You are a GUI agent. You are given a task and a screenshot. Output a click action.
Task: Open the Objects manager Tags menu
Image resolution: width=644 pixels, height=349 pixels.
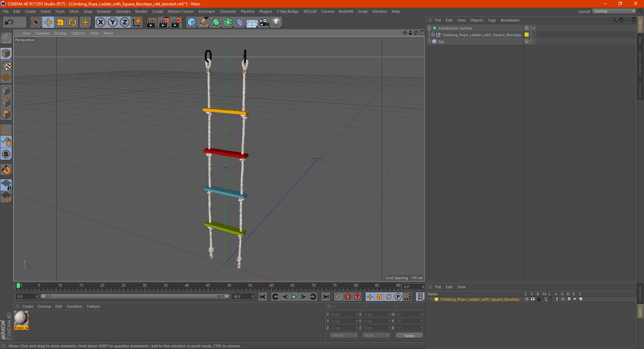(492, 20)
